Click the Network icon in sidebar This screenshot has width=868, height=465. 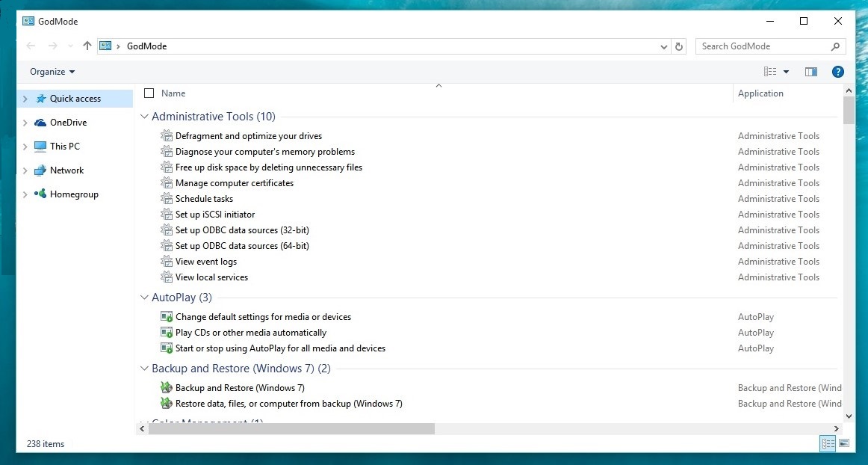40,170
